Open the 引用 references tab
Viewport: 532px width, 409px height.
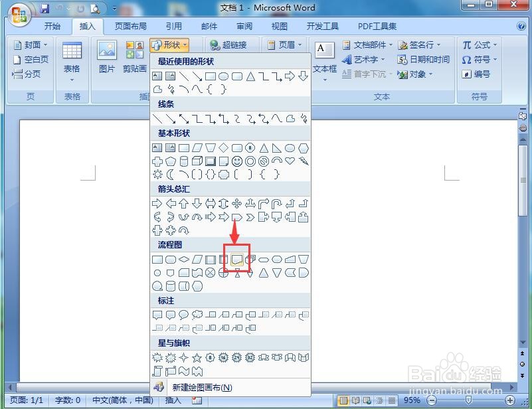click(x=174, y=26)
